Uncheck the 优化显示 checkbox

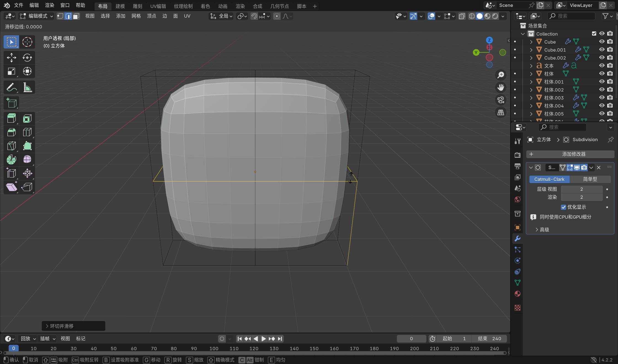click(x=563, y=207)
